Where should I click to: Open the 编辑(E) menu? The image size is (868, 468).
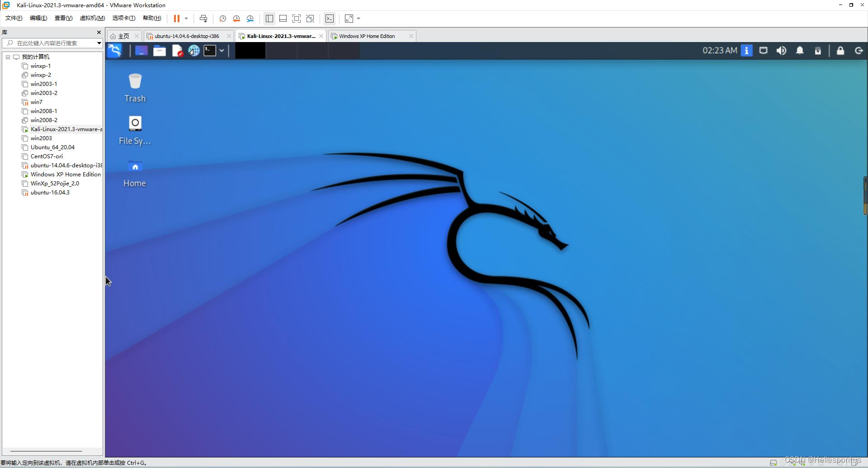(38, 18)
